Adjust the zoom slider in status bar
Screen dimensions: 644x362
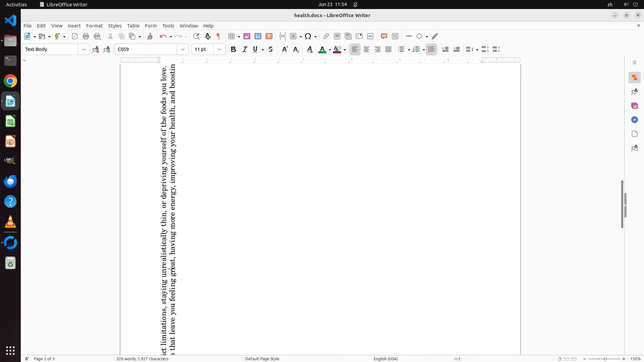pyautogui.click(x=605, y=359)
